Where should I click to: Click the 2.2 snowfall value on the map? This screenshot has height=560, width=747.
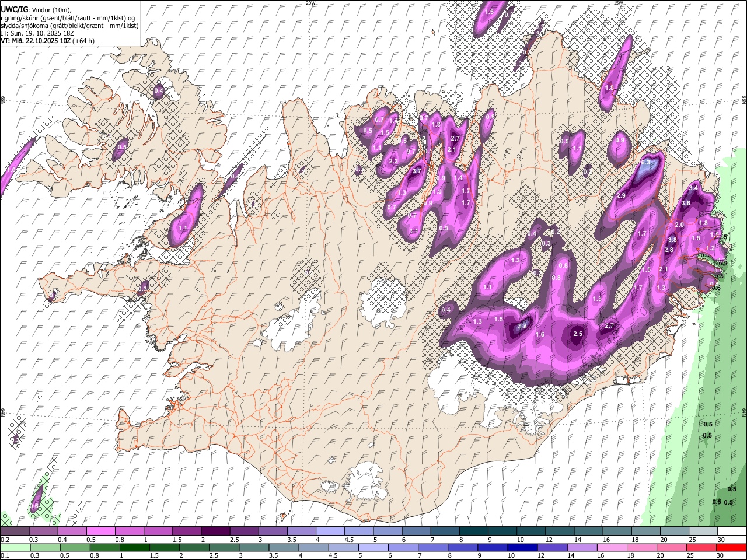pyautogui.click(x=393, y=161)
